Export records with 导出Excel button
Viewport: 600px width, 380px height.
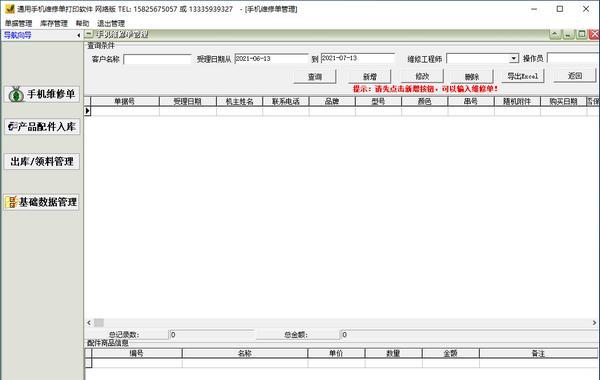523,76
